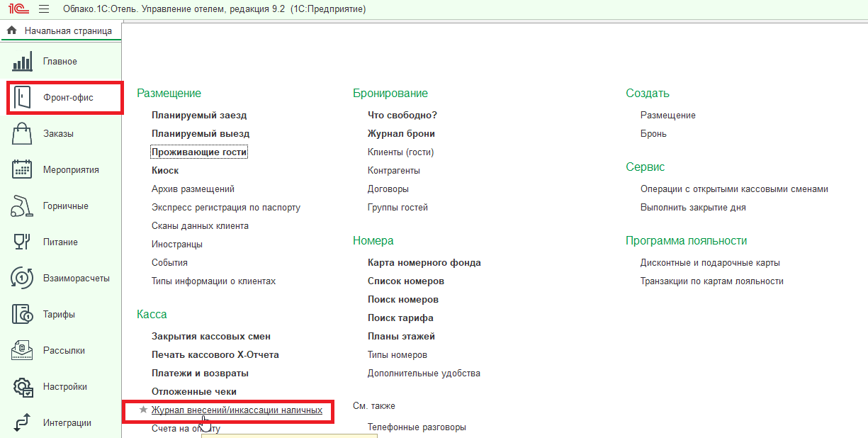This screenshot has width=868, height=438.
Task: Open the Договоры link
Action: point(388,189)
